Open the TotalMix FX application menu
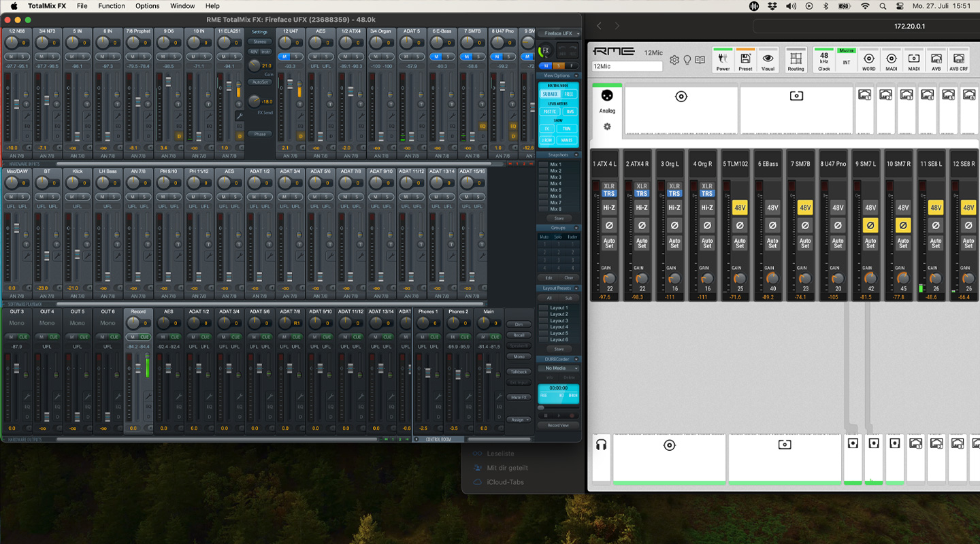Image resolution: width=980 pixels, height=544 pixels. pyautogui.click(x=47, y=6)
